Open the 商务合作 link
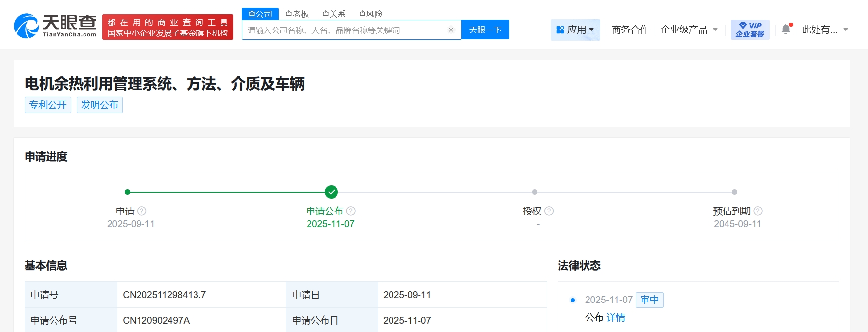 tap(630, 30)
